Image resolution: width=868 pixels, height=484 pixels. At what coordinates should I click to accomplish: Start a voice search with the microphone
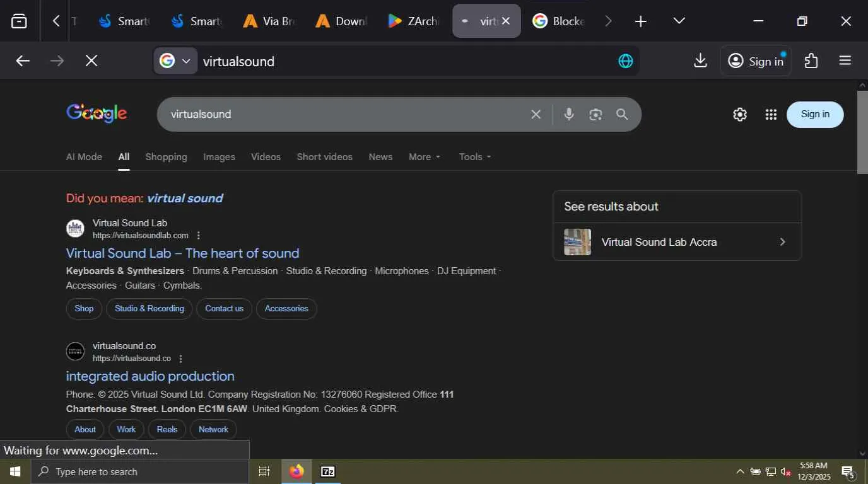click(569, 114)
